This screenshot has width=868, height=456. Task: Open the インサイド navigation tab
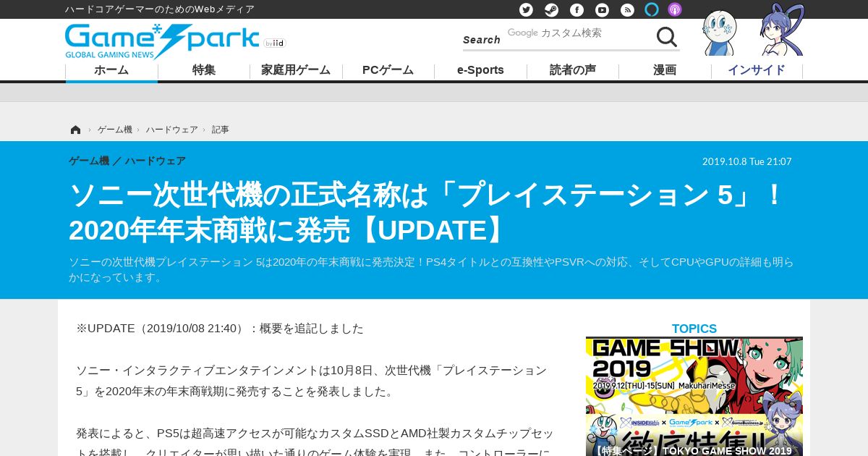pos(757,70)
